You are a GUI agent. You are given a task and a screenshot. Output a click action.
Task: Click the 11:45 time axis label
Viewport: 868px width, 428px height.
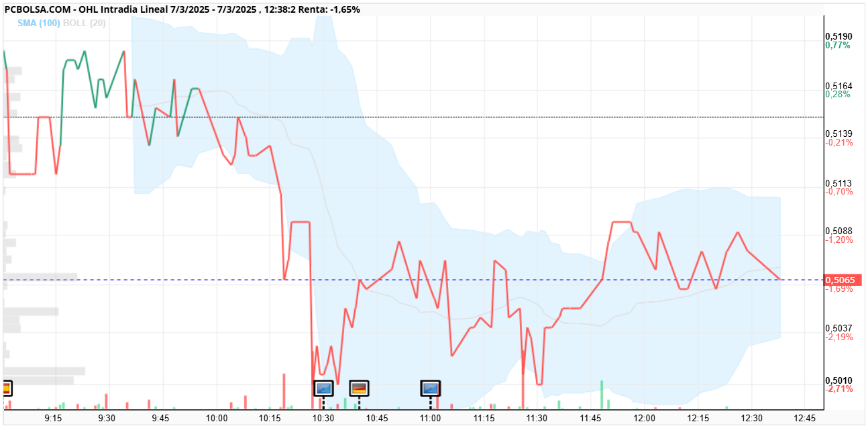(x=591, y=418)
